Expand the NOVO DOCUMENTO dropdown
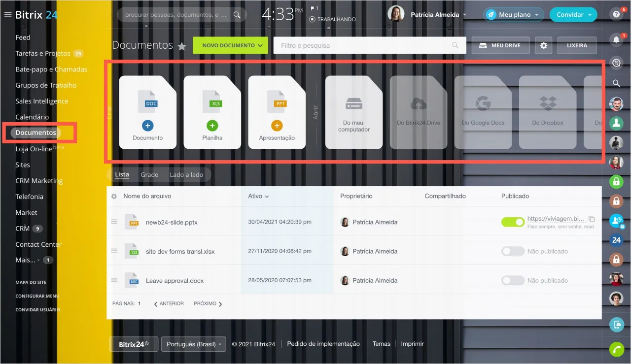Image resolution: width=631 pixels, height=364 pixels. [x=230, y=45]
